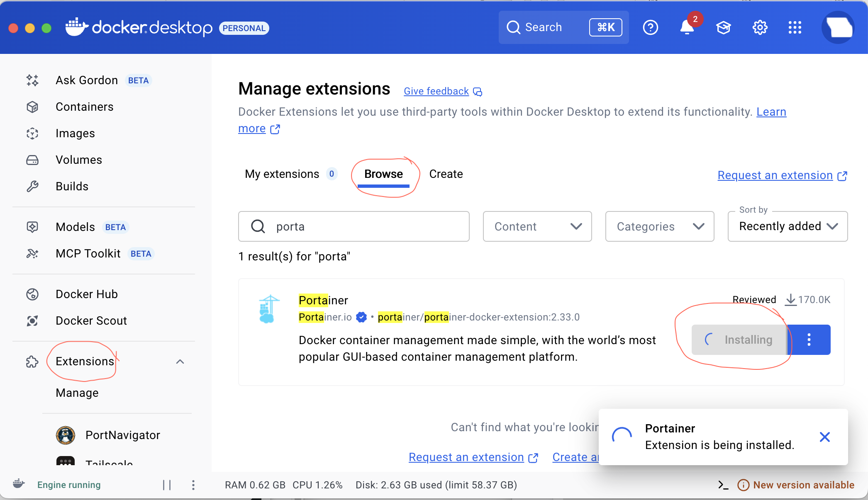Open the Sort by Recently added dropdown
This screenshot has width=868, height=500.
point(788,226)
